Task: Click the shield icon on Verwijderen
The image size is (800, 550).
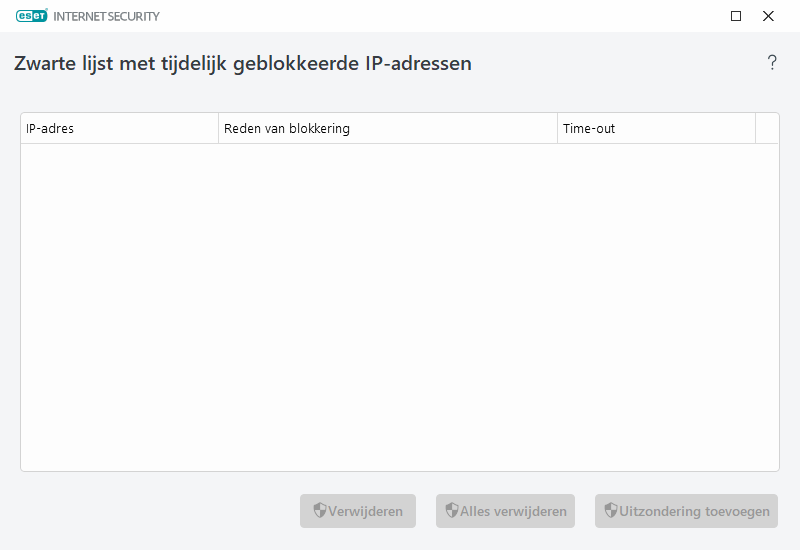Action: click(x=320, y=511)
